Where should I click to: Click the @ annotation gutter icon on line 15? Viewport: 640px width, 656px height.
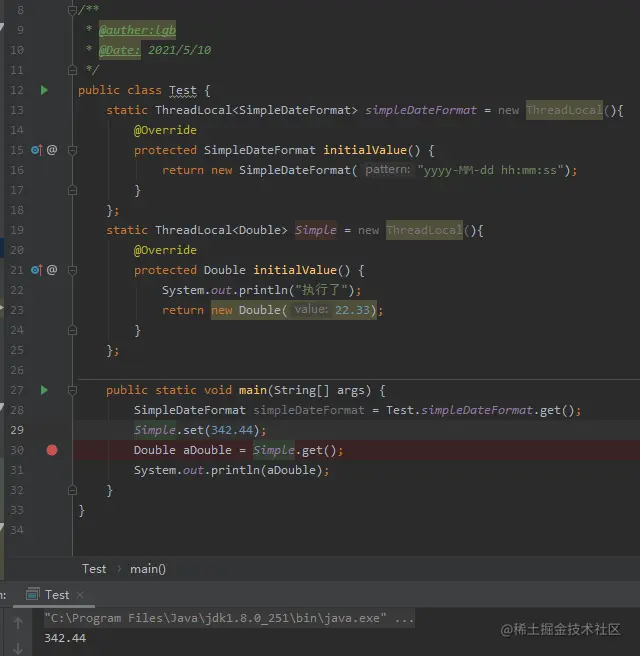(x=52, y=150)
